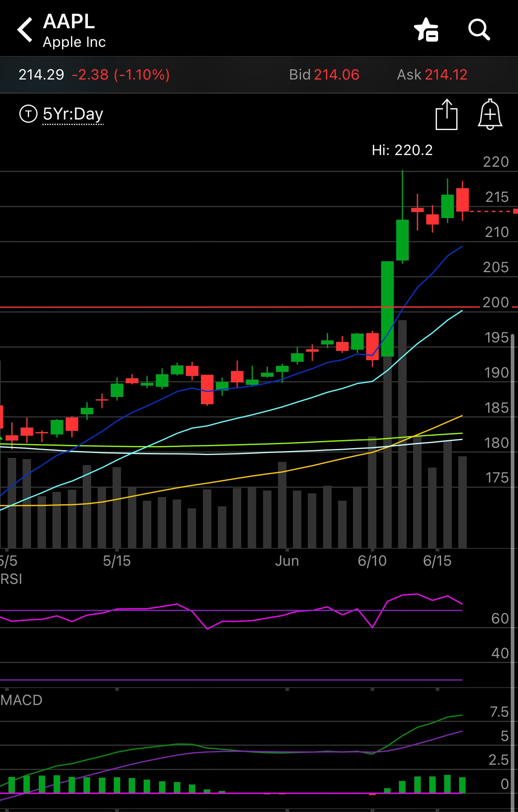Image resolution: width=518 pixels, height=812 pixels.
Task: Open the 5Yr:Day timeframe selector
Action: (x=73, y=114)
